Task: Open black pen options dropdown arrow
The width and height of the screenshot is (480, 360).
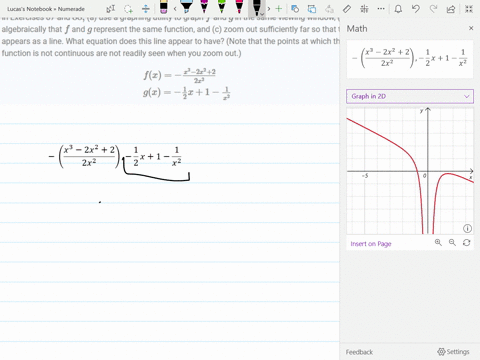Action: tap(262, 14)
